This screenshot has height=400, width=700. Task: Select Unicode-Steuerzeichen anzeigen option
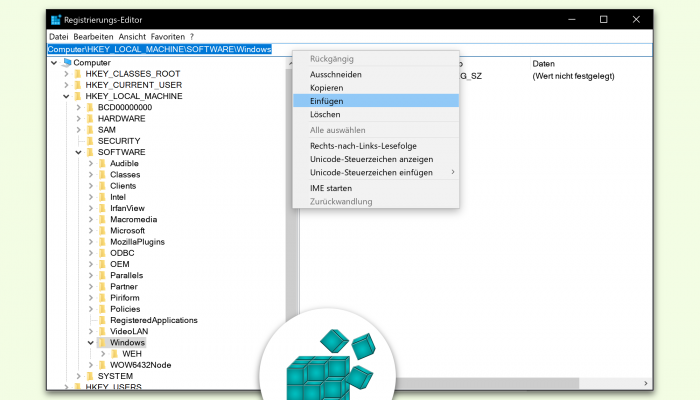376,159
